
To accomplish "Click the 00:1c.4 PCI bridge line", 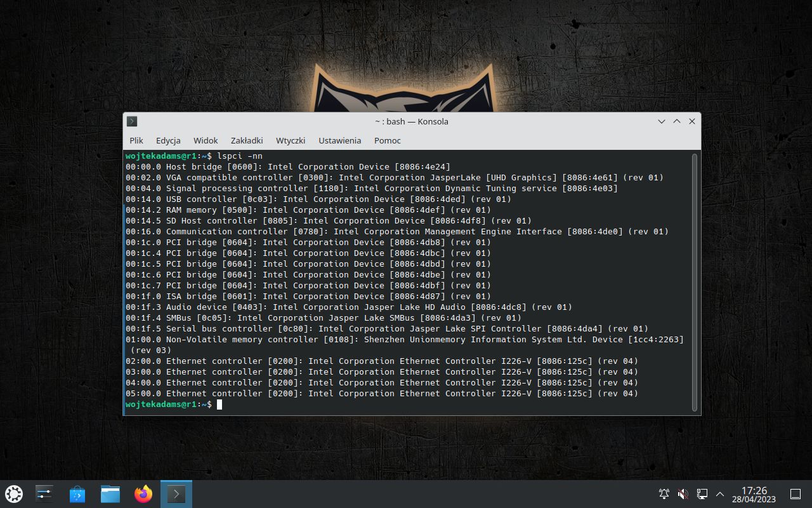I will (x=308, y=253).
